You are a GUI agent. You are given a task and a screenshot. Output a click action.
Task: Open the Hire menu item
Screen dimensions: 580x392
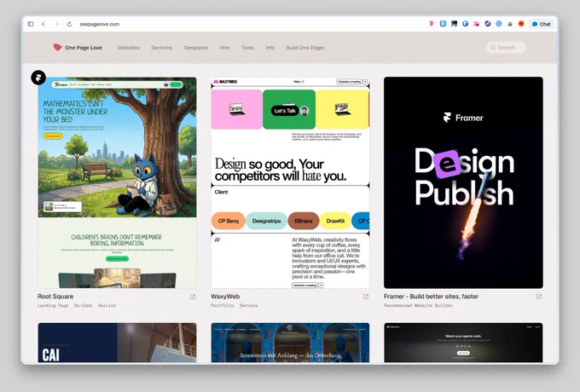(x=224, y=48)
